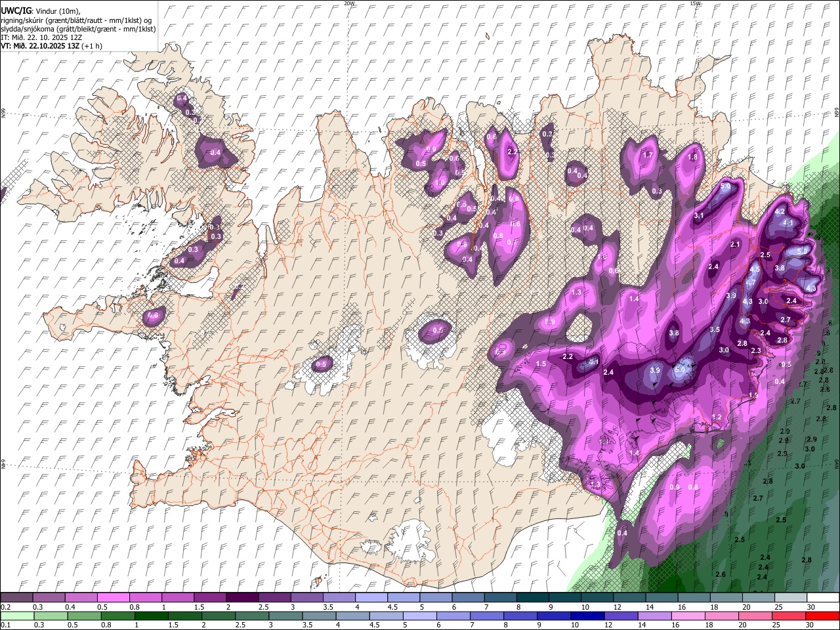Click the bright red swatch after 30, lower legend
This screenshot has width=840, height=630.
pos(822,616)
